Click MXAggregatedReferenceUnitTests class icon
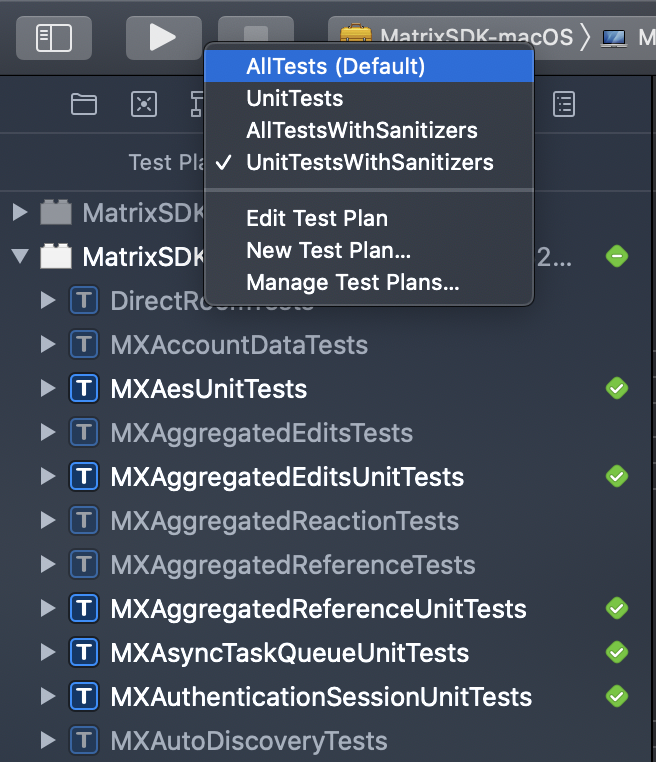 (84, 608)
